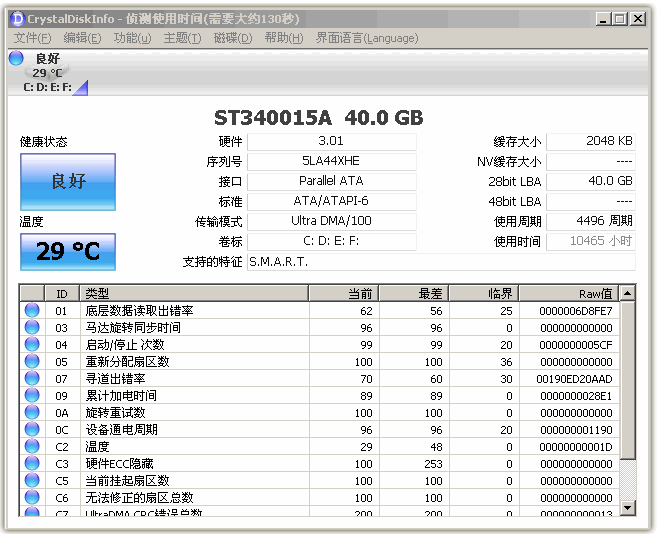
Task: Click the serial number field 5LA44XHE
Action: [x=331, y=161]
